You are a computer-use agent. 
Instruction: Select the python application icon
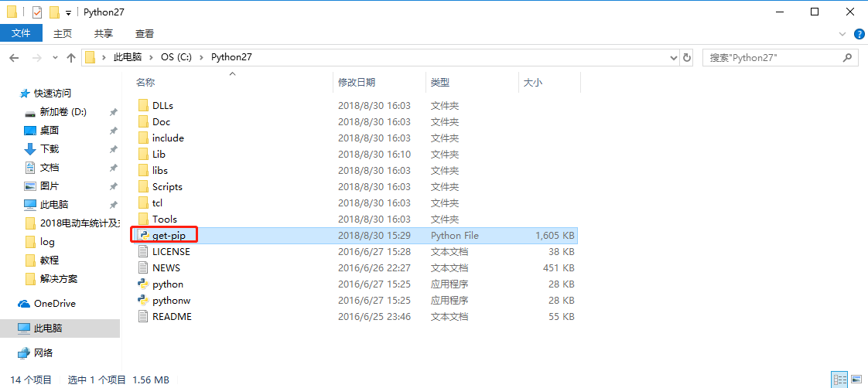tap(143, 284)
